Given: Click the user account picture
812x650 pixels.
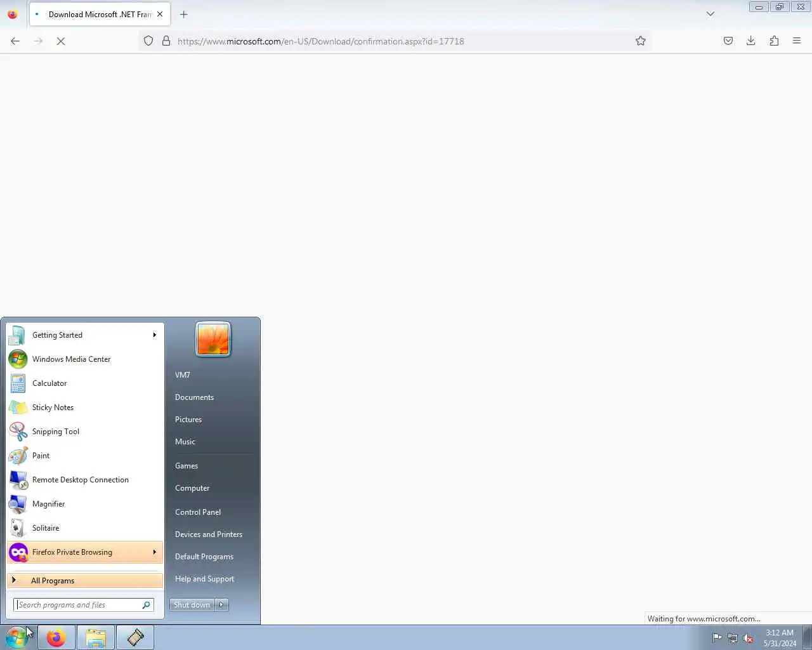Looking at the screenshot, I should click(213, 339).
